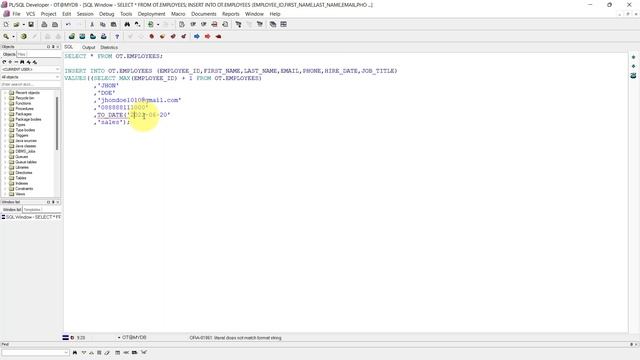Click the magnifier search icon in second toolbar
The image size is (640, 360).
point(6,36)
